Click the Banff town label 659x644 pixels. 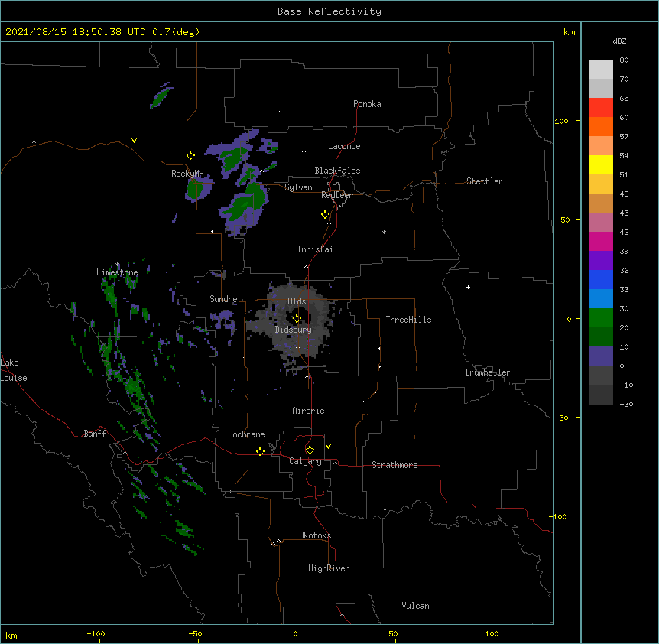click(95, 434)
